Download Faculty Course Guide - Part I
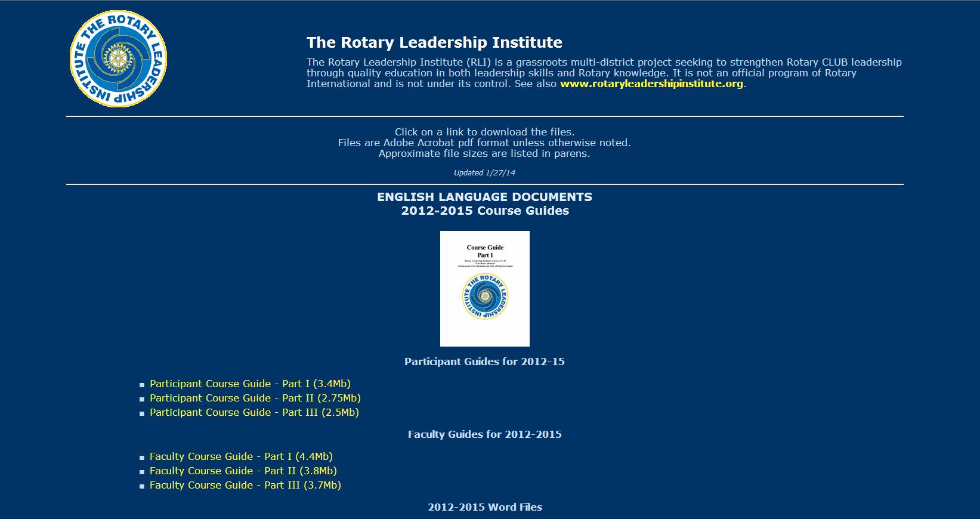 241,456
